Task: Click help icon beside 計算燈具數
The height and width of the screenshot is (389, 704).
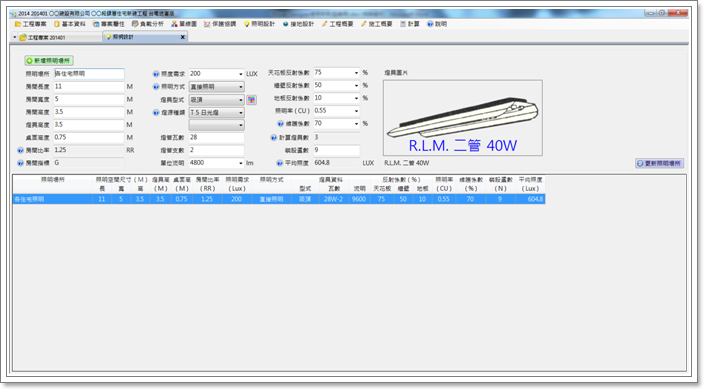Action: click(x=273, y=138)
